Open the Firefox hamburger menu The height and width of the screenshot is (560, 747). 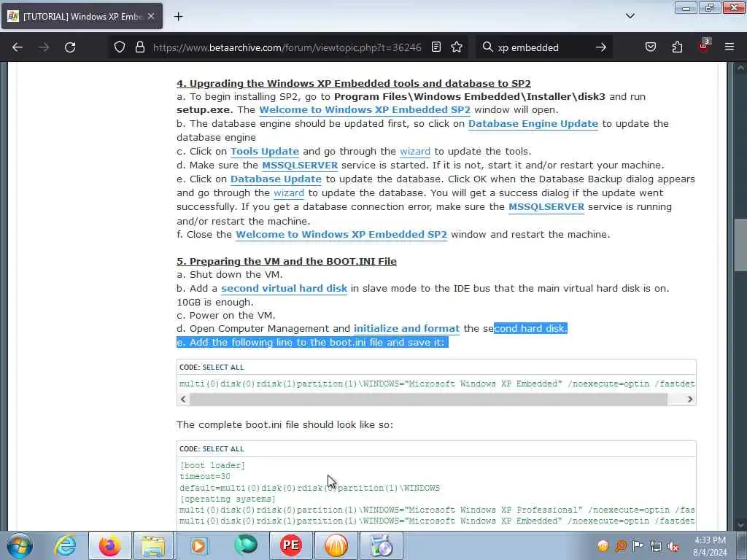[x=729, y=47]
